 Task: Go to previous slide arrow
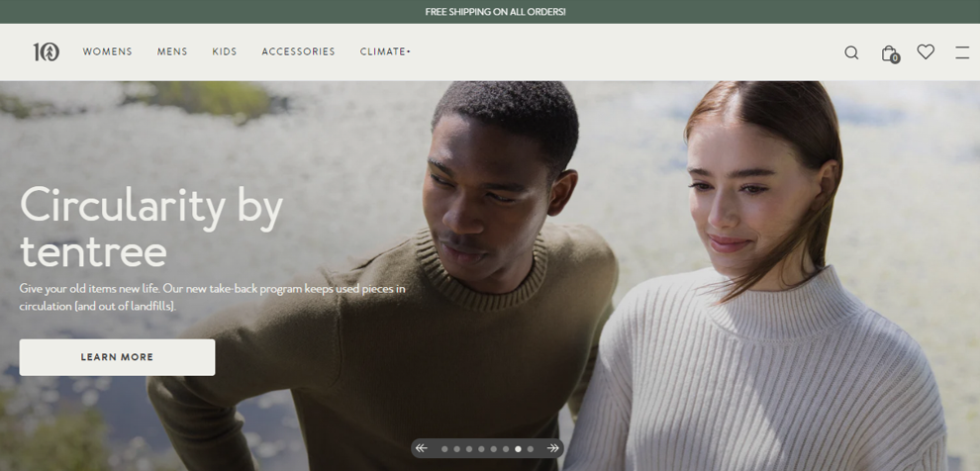[x=422, y=448]
